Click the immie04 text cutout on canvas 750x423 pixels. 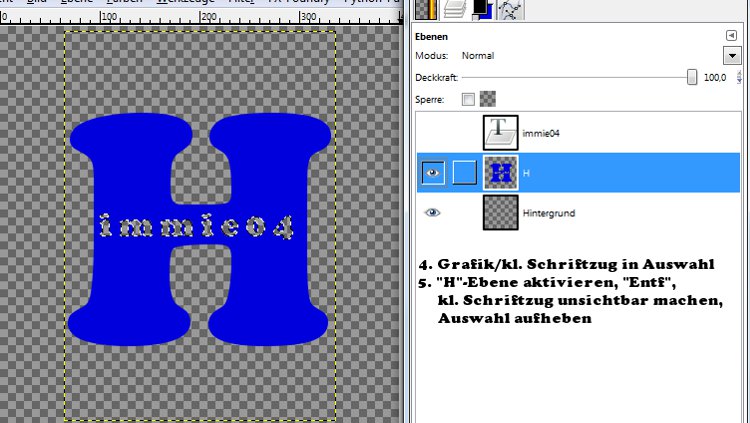click(x=196, y=226)
